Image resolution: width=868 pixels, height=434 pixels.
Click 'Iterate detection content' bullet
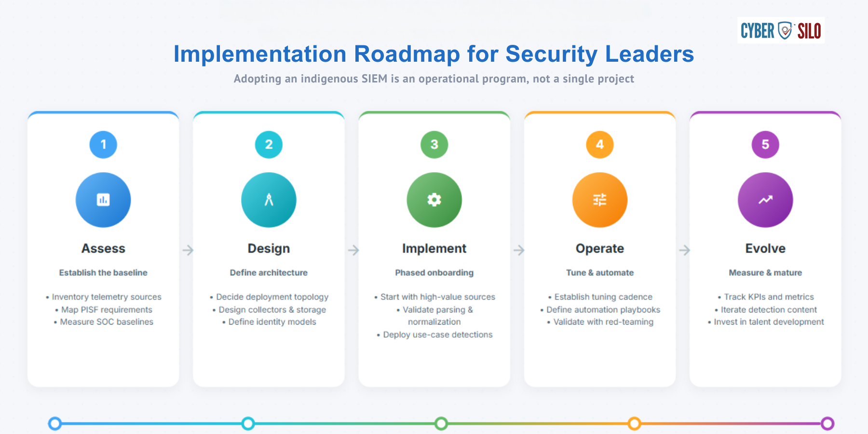pyautogui.click(x=765, y=310)
